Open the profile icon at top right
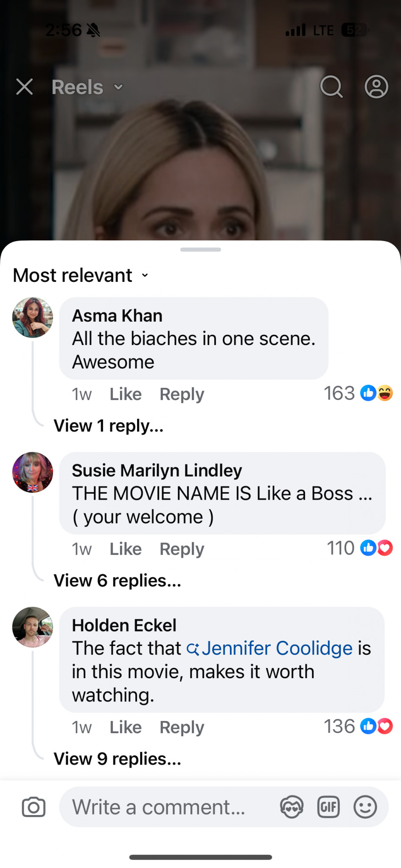Image resolution: width=401 pixels, height=868 pixels. pyautogui.click(x=376, y=87)
